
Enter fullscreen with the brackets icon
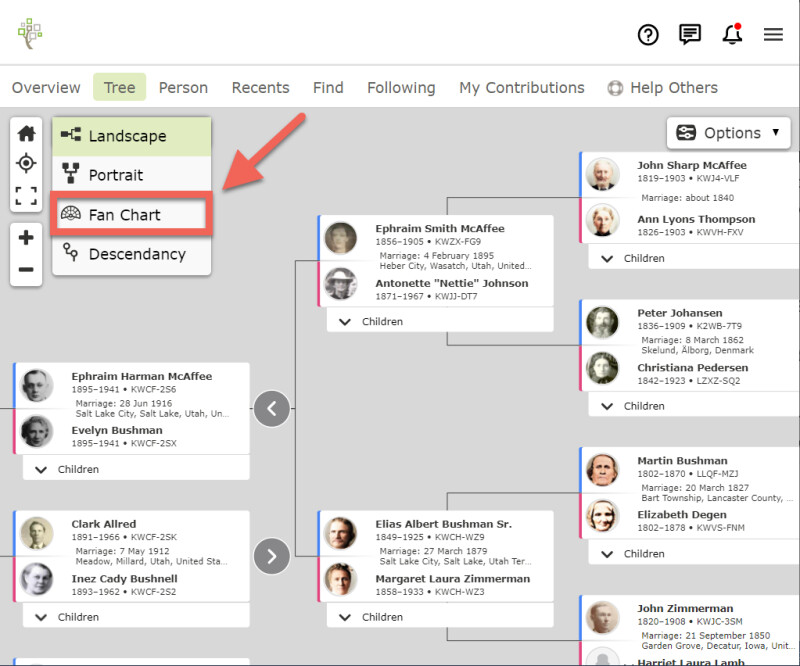click(26, 195)
